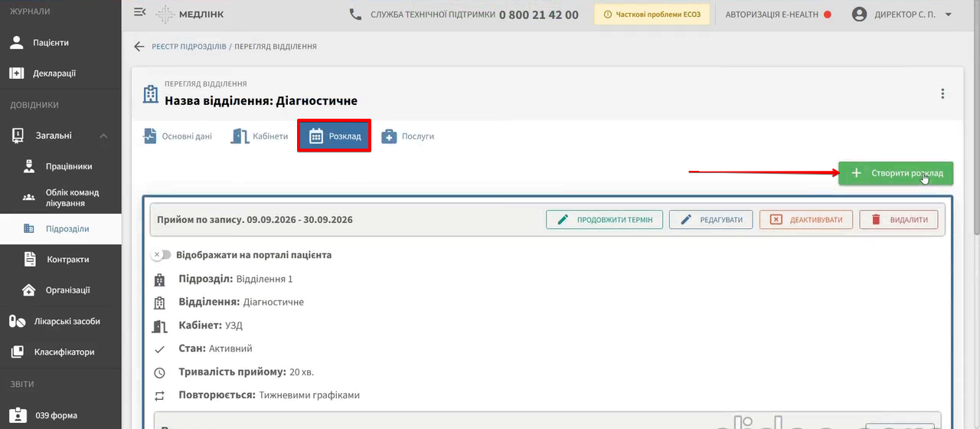
Task: Click the user avatar icon
Action: (x=859, y=14)
